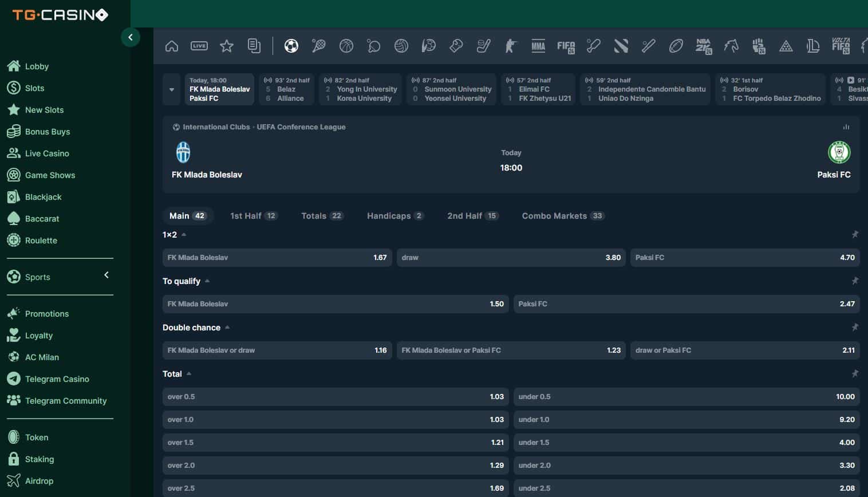Switch to the Combo Markets tab
The image size is (868, 497).
pyautogui.click(x=563, y=216)
